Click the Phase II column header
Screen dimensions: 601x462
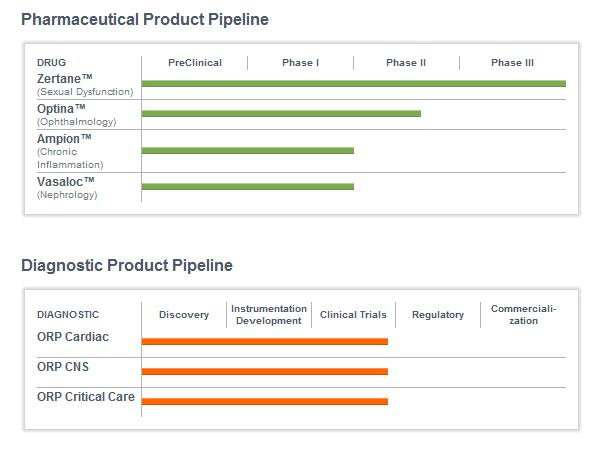[x=406, y=63]
